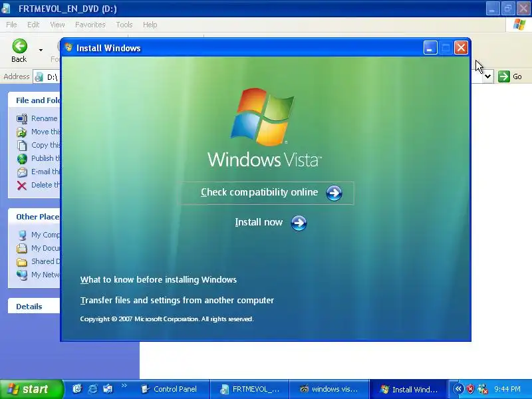Switch to FRTMEVOL taskbar button
The height and width of the screenshot is (399, 532).
point(250,389)
